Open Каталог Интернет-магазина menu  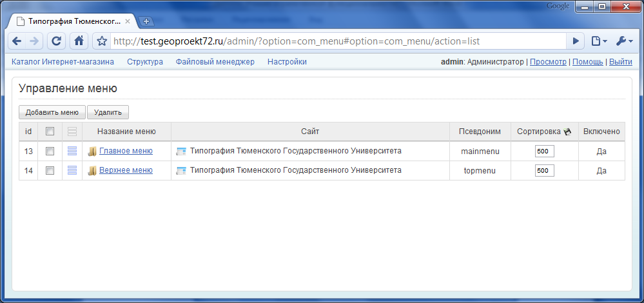(x=63, y=62)
